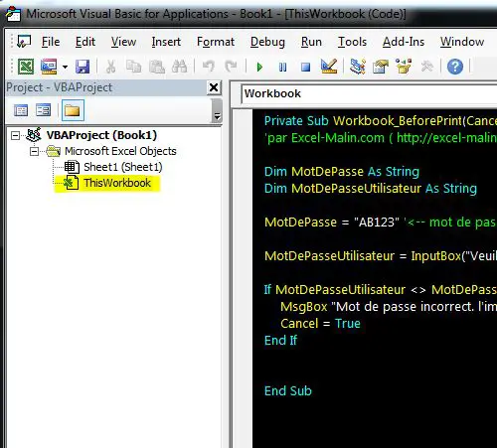The width and height of the screenshot is (497, 448).
Task: Click the string "AB123" in the code
Action: [377, 223]
